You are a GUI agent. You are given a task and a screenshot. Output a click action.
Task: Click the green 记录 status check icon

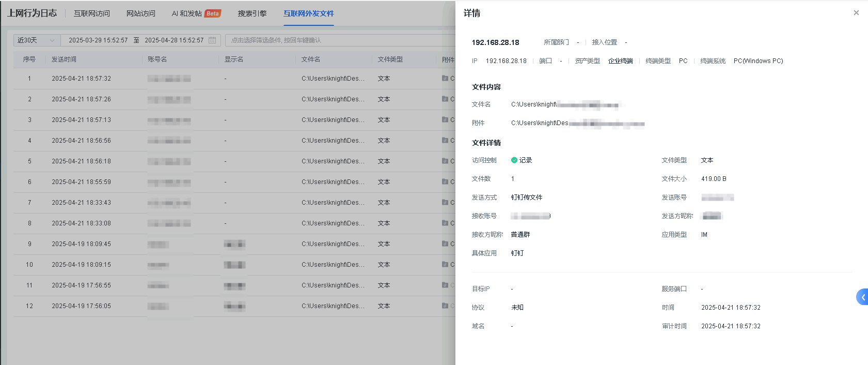tap(514, 160)
